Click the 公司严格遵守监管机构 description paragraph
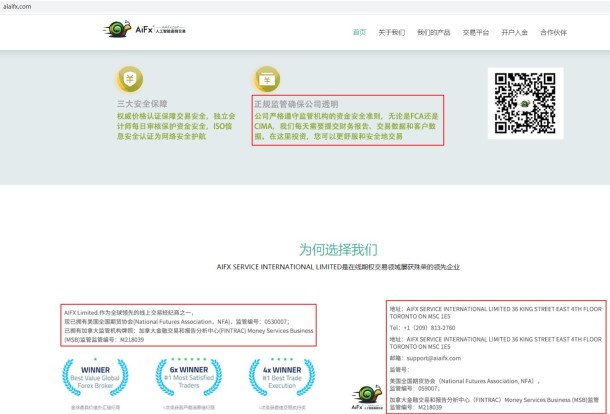Viewport: 610px width, 414px height. tap(346, 126)
